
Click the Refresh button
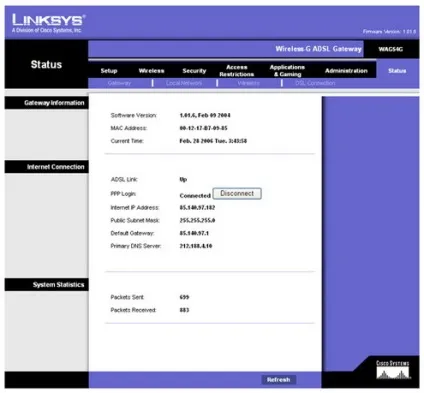tap(278, 379)
